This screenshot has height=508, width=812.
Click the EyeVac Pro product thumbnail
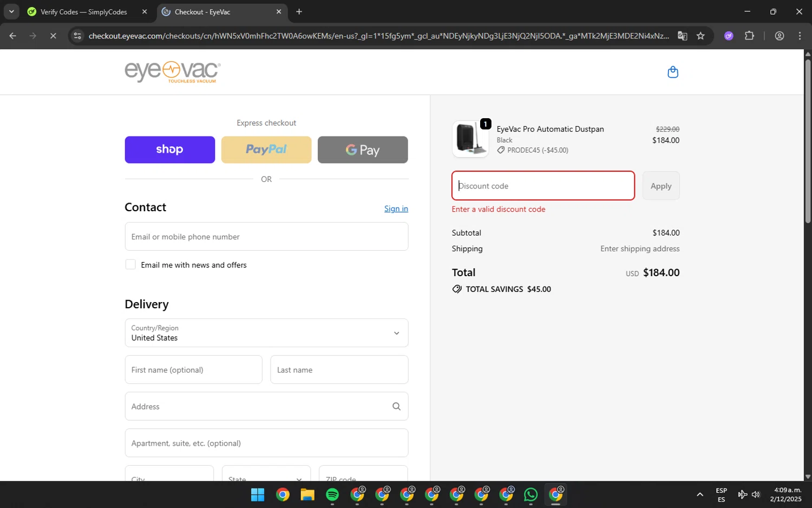click(x=470, y=139)
